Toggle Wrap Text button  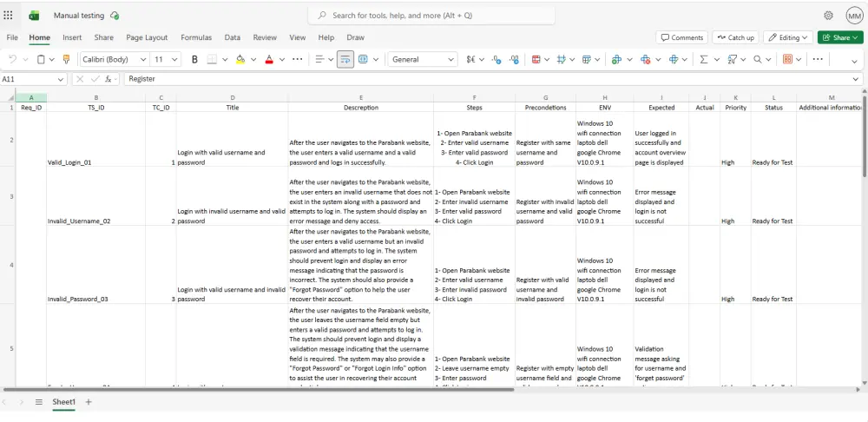(x=345, y=59)
